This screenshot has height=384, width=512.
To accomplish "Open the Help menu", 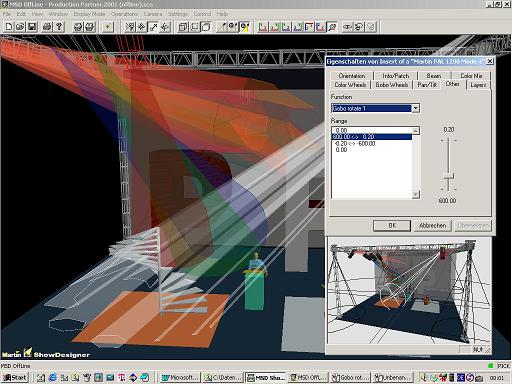I will (222, 14).
